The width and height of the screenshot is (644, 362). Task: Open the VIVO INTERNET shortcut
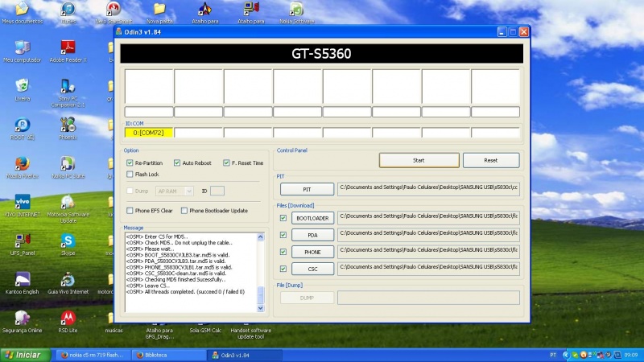[x=22, y=206]
